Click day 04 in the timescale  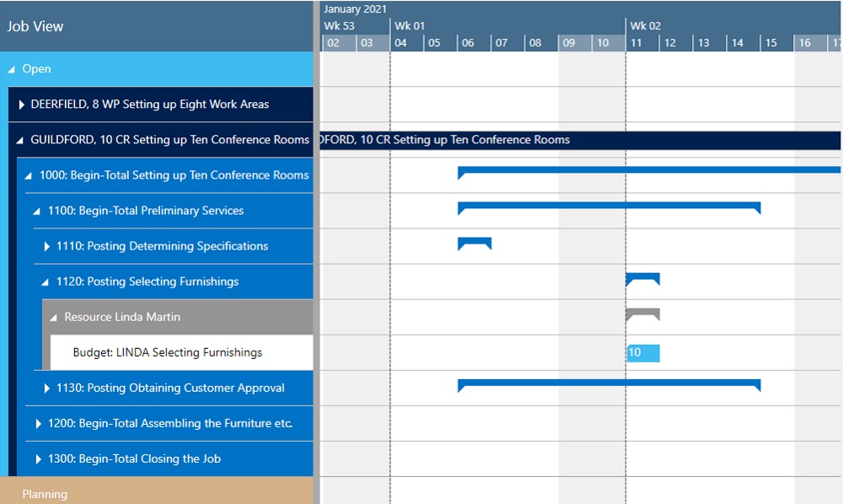point(406,43)
